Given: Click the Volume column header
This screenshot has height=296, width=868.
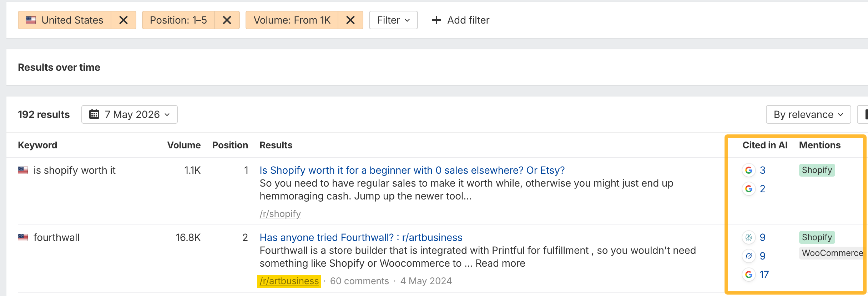Looking at the screenshot, I should pos(184,145).
